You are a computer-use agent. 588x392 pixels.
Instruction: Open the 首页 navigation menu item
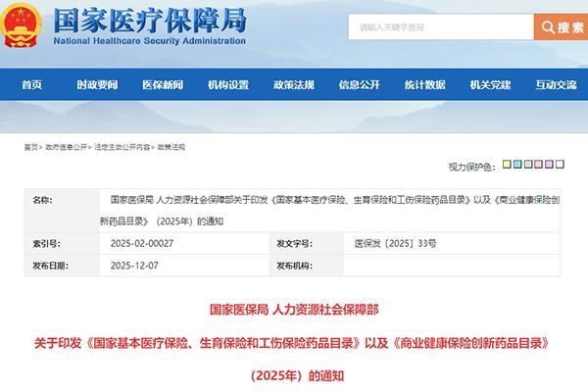click(x=31, y=85)
